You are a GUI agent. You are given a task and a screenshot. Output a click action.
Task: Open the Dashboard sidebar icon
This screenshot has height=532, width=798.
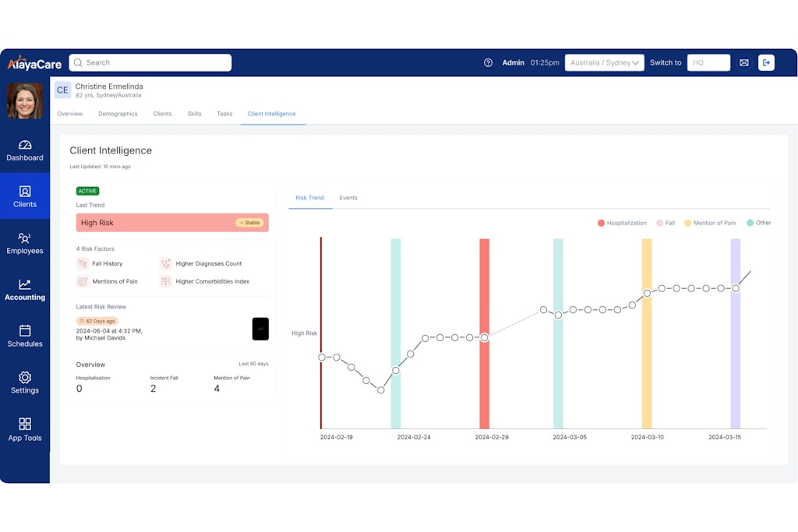click(25, 146)
